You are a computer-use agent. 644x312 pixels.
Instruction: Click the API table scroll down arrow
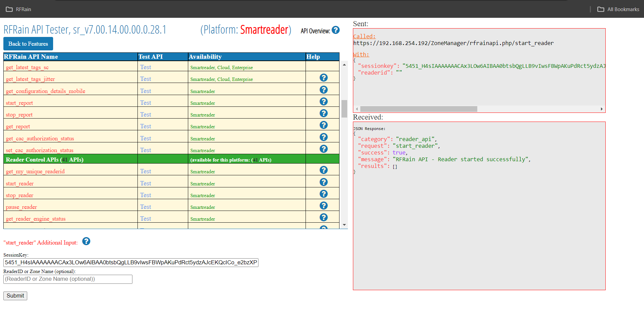tap(344, 225)
